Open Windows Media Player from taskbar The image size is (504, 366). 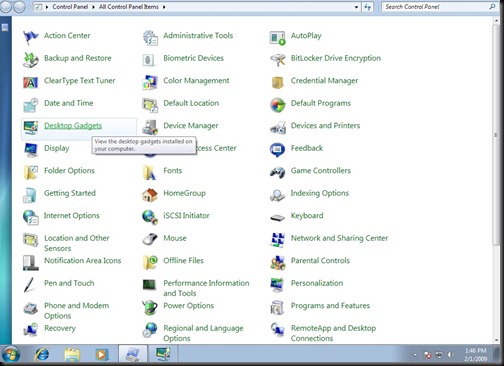pyautogui.click(x=102, y=354)
